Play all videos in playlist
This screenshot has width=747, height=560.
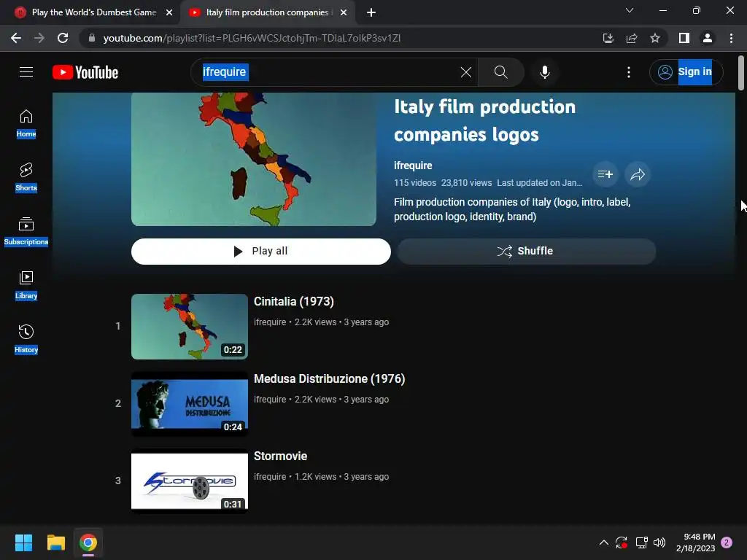click(x=261, y=251)
